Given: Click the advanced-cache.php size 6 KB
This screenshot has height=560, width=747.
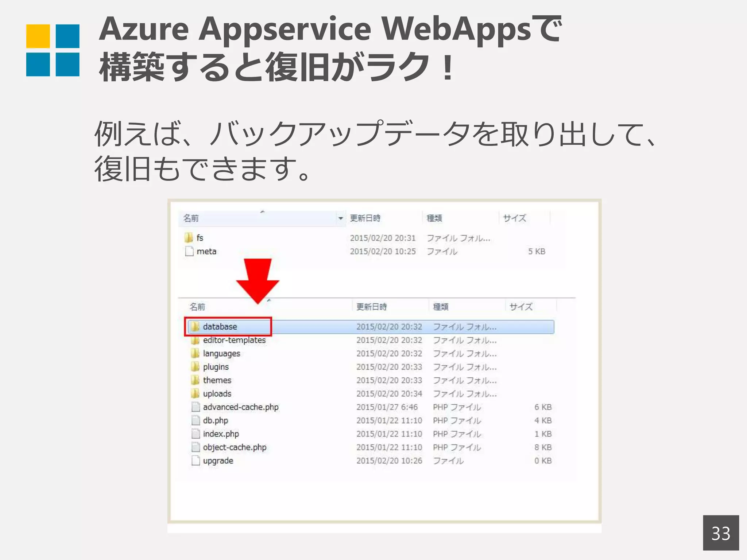Looking at the screenshot, I should pos(543,407).
